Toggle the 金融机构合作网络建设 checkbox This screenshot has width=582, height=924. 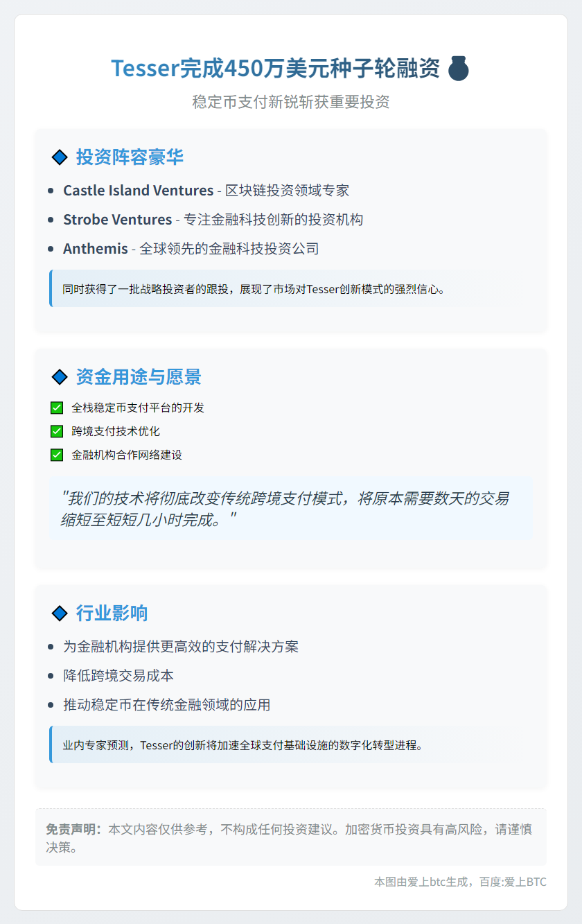point(57,455)
